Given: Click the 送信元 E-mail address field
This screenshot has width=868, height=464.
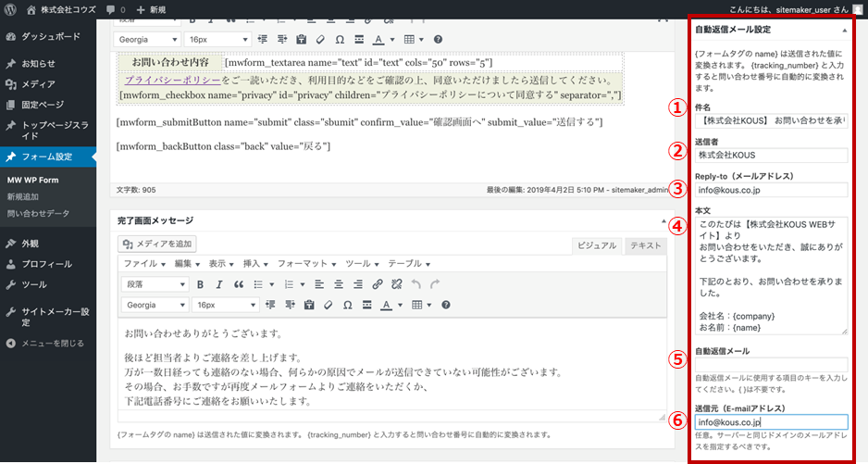Looking at the screenshot, I should coord(770,422).
